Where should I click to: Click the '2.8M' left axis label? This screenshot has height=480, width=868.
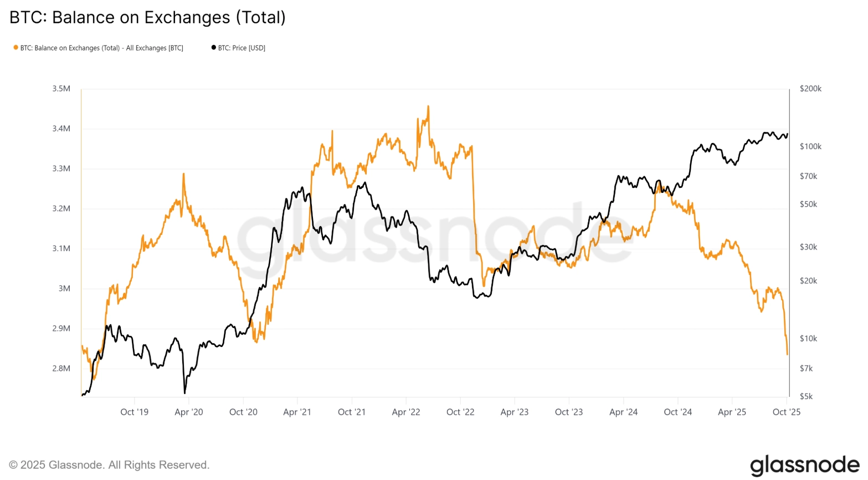(61, 368)
